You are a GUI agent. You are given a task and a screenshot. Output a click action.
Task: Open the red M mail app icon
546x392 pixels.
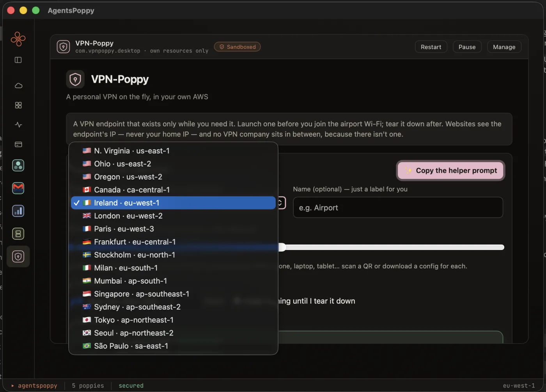pyautogui.click(x=18, y=188)
